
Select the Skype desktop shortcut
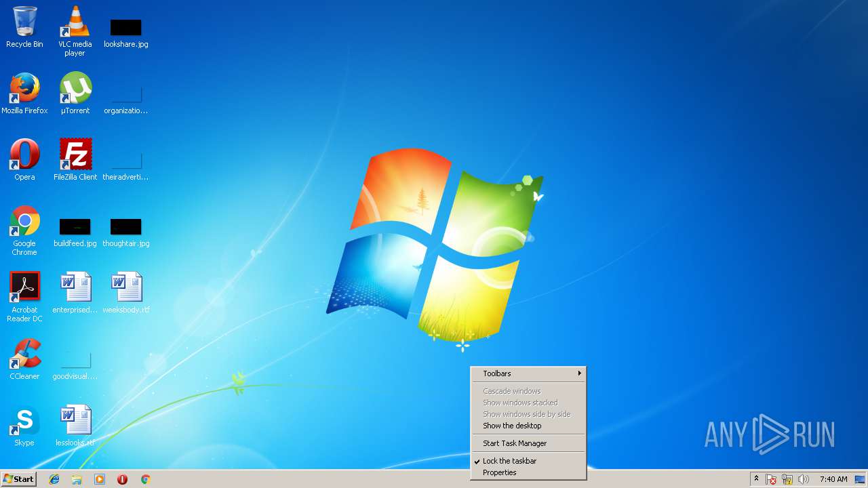pyautogui.click(x=24, y=426)
